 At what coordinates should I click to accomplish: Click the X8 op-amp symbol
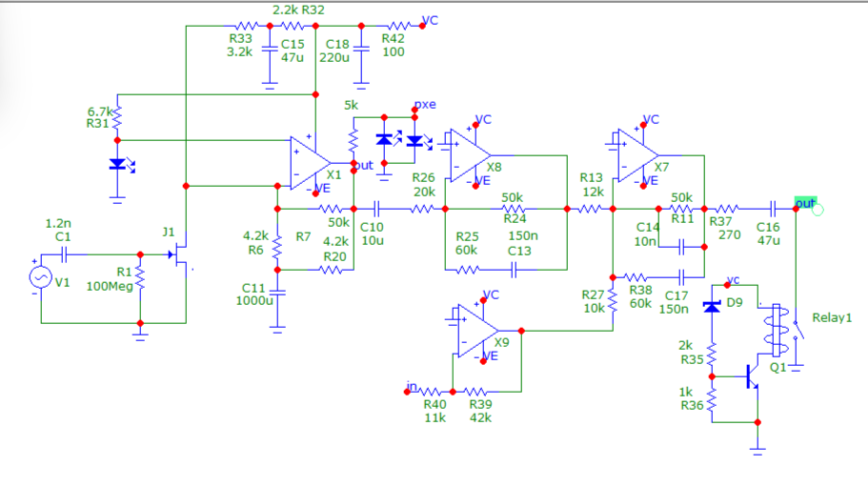tap(470, 152)
